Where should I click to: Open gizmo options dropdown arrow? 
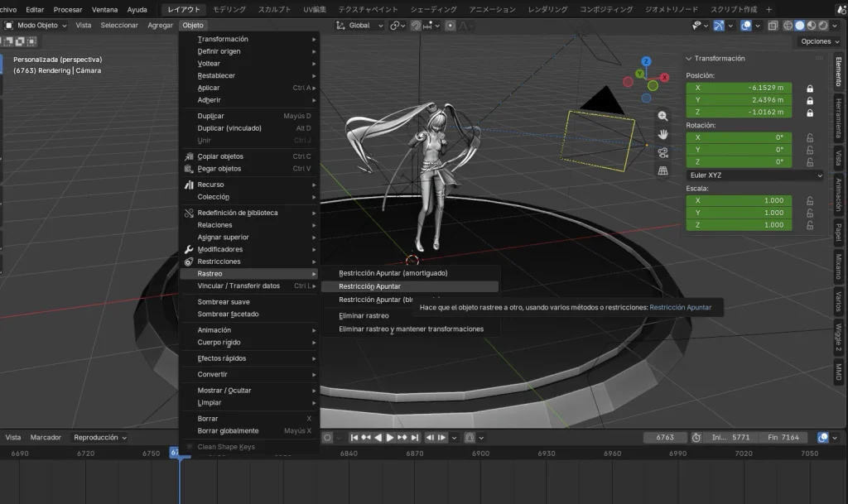point(730,26)
